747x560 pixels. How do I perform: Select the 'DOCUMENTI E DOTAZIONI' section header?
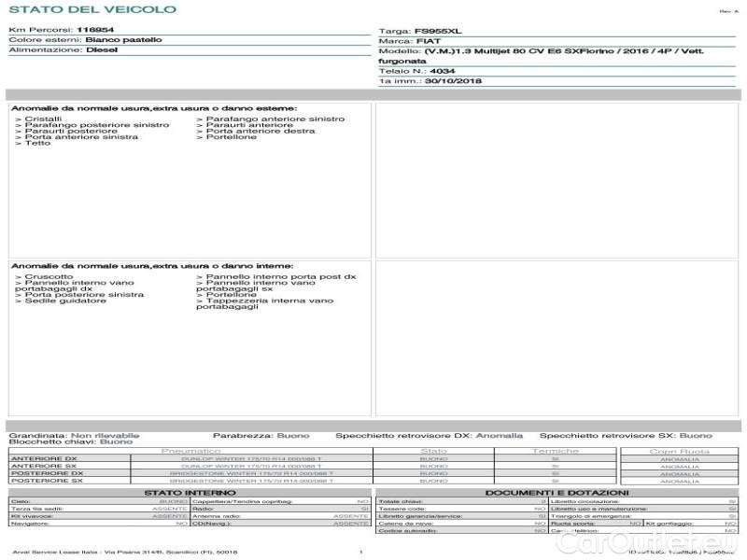pyautogui.click(x=557, y=493)
